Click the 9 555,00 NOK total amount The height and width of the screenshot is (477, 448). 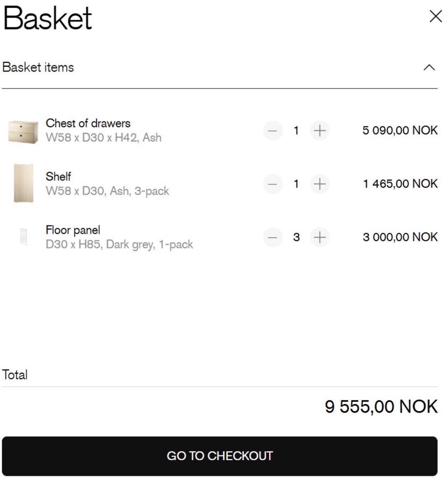pyautogui.click(x=381, y=407)
